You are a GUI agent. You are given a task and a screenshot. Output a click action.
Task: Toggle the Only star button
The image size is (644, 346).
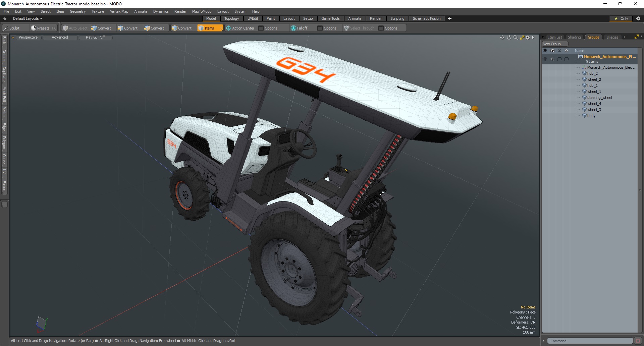(x=621, y=18)
